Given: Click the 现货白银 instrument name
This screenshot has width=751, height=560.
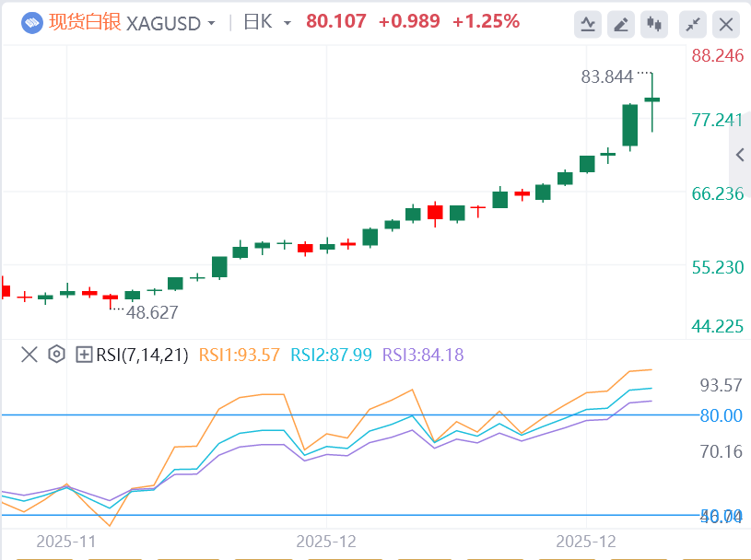Looking at the screenshot, I should [85, 22].
